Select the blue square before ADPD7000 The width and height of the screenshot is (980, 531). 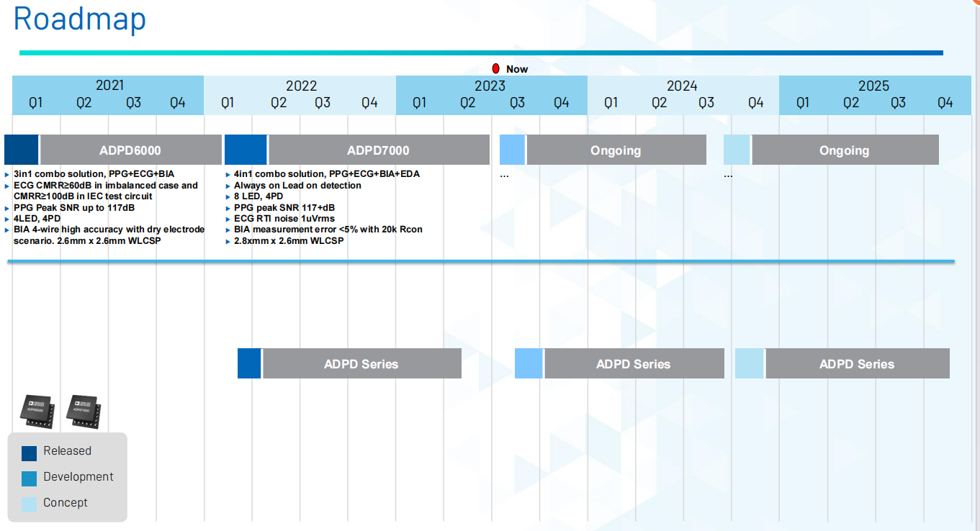point(246,150)
